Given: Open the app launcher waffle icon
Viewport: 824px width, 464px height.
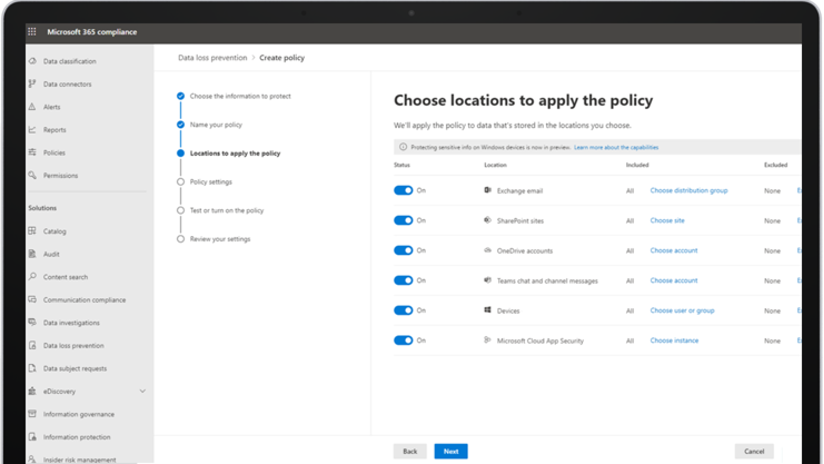Looking at the screenshot, I should [x=32, y=32].
